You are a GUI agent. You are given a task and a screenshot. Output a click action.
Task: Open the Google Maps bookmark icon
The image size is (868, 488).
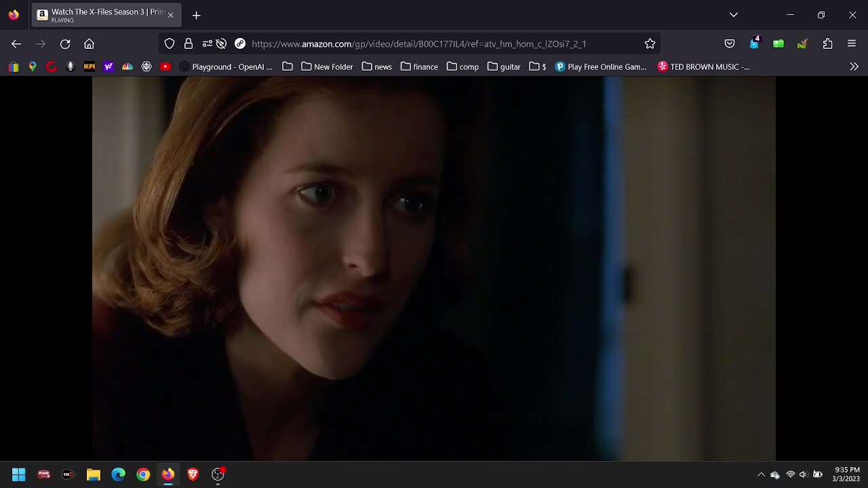tap(33, 66)
